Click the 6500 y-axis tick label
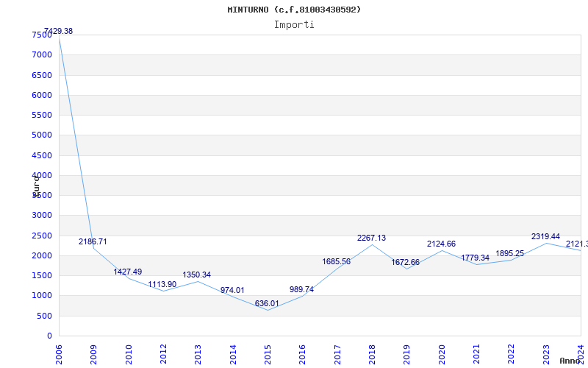Viewport: 588px width, 368px height. click(42, 75)
